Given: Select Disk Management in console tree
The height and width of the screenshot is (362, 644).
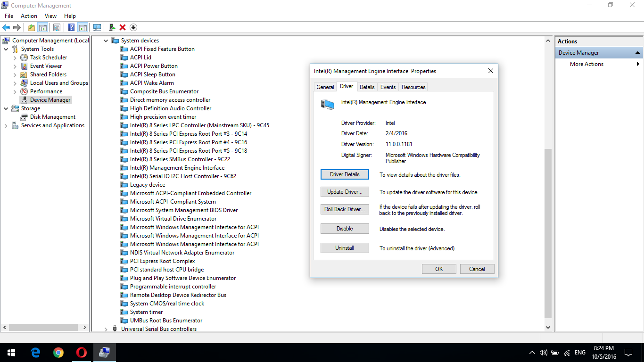Looking at the screenshot, I should [x=53, y=117].
